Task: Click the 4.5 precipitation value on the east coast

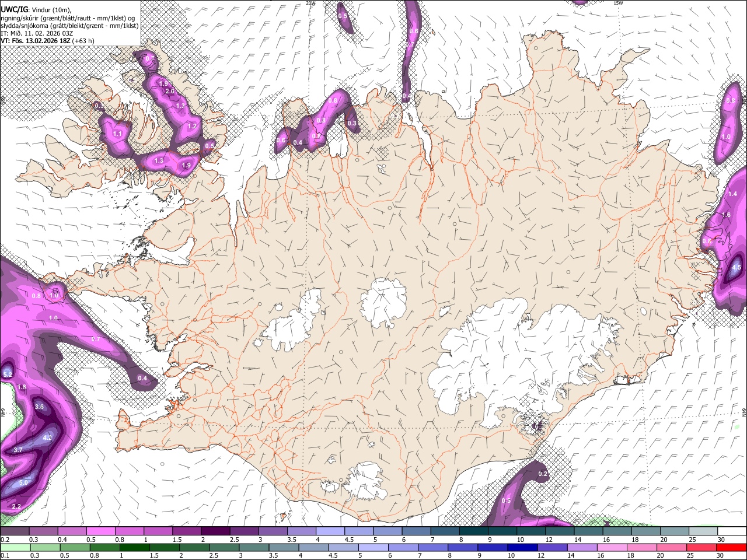Action: coord(736,268)
